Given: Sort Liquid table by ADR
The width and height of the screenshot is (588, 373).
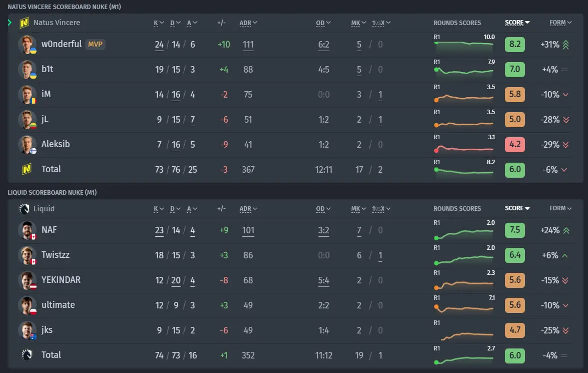Looking at the screenshot, I should click(248, 209).
